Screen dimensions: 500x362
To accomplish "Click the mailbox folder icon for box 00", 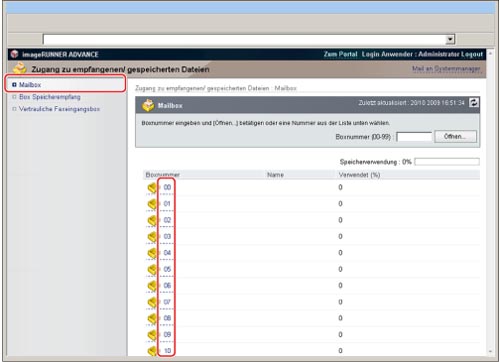I will click(152, 188).
